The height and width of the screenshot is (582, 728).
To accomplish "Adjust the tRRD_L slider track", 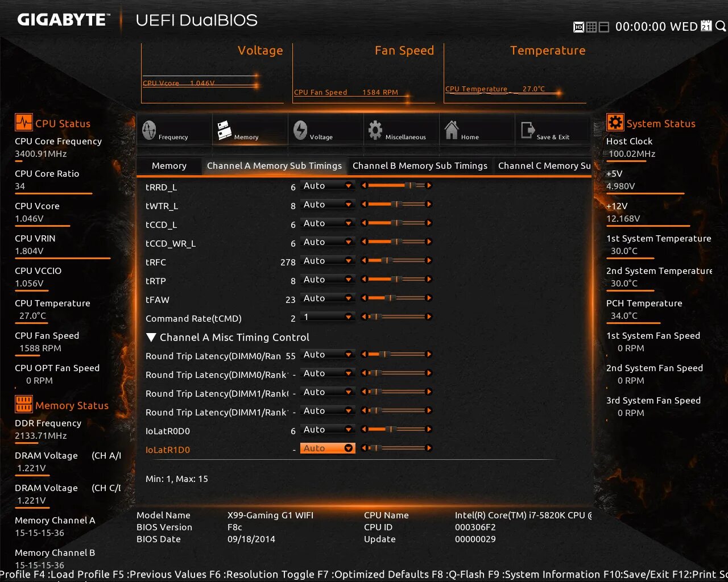I will (396, 185).
